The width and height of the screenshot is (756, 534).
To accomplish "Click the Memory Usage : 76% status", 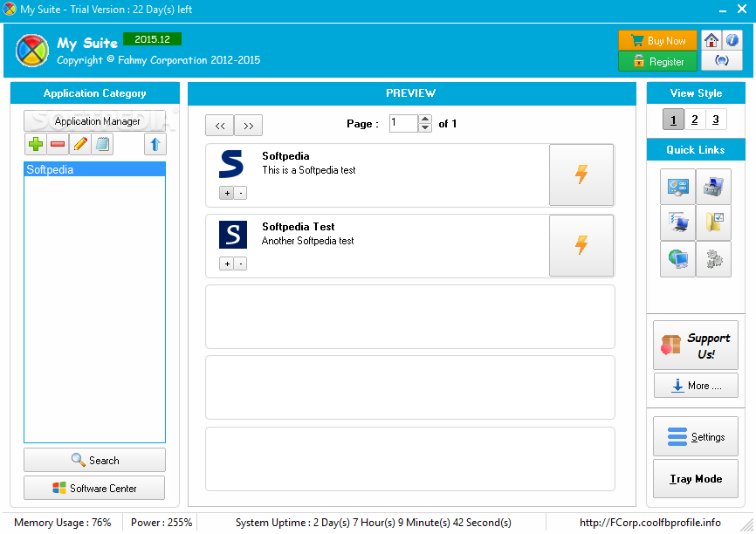I will pos(63,523).
